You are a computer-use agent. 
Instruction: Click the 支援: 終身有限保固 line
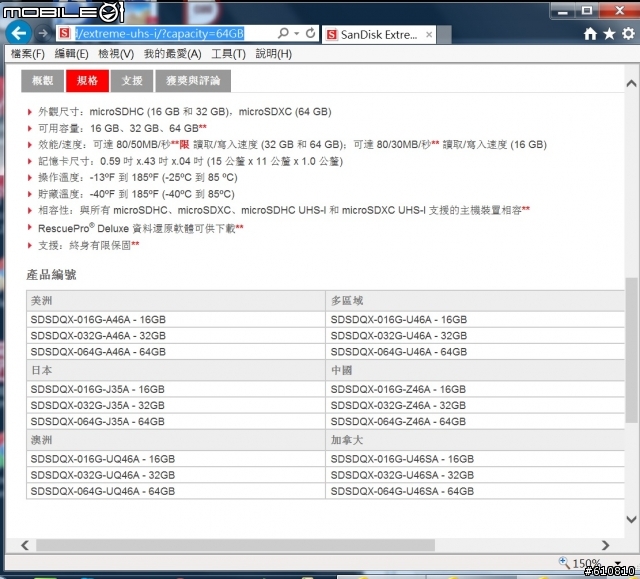tap(89, 245)
